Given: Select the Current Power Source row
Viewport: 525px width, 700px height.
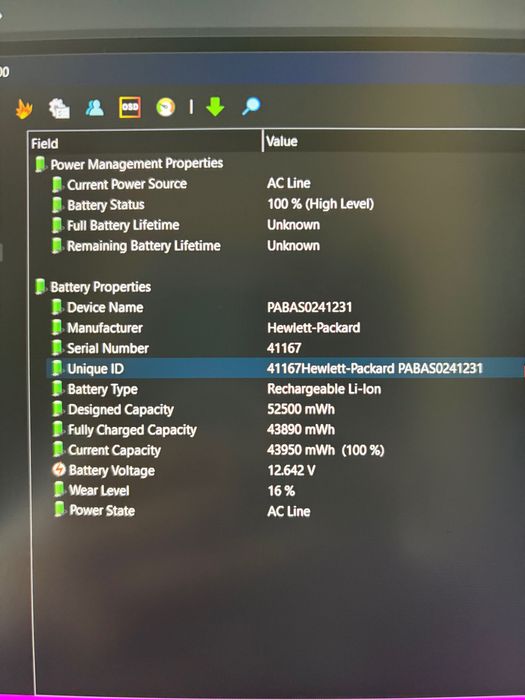Looking at the screenshot, I should [x=288, y=183].
